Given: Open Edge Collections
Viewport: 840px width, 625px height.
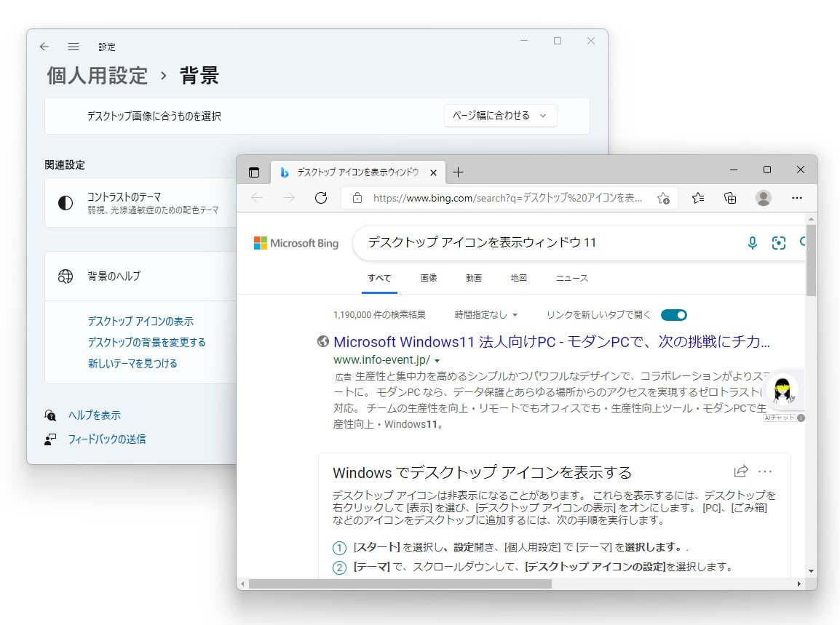Looking at the screenshot, I should (x=730, y=197).
